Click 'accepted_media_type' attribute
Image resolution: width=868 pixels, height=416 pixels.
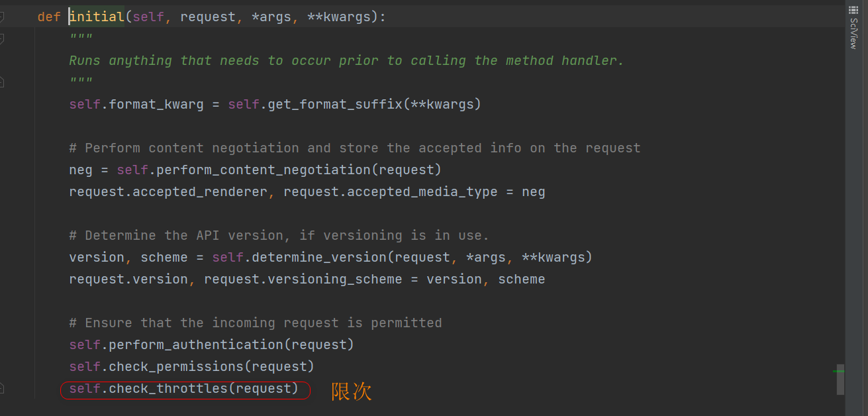pos(422,191)
